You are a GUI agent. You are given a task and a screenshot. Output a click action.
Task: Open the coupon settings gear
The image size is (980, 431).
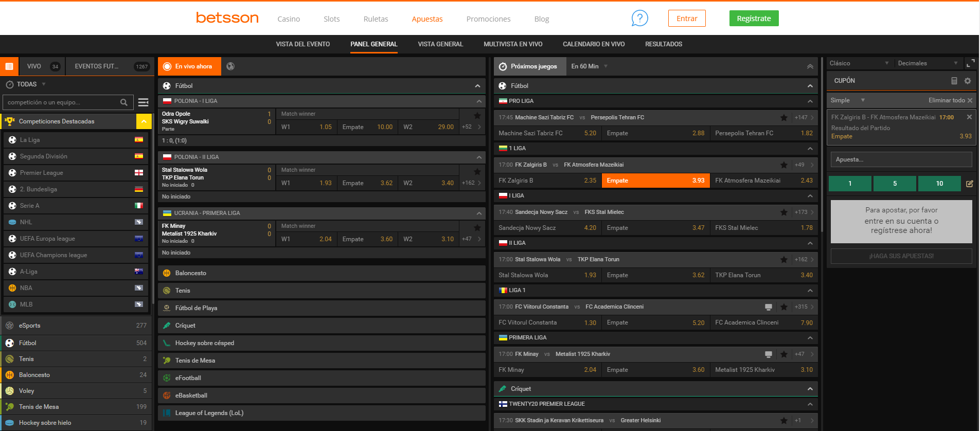pos(967,81)
